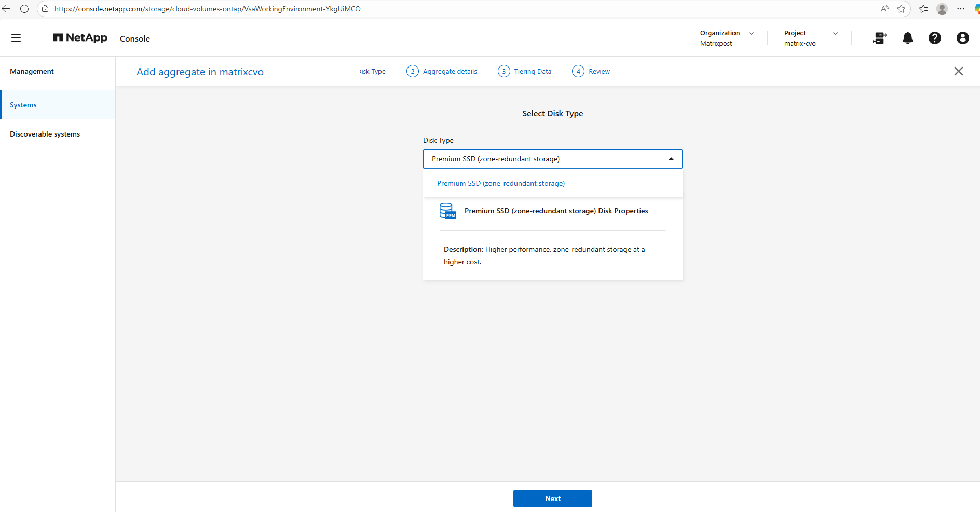Open the help question mark icon

[x=934, y=38]
